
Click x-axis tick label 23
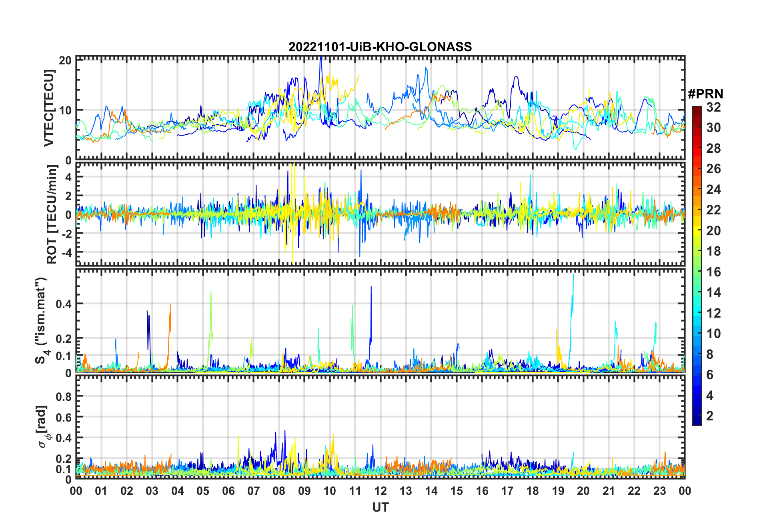point(659,491)
